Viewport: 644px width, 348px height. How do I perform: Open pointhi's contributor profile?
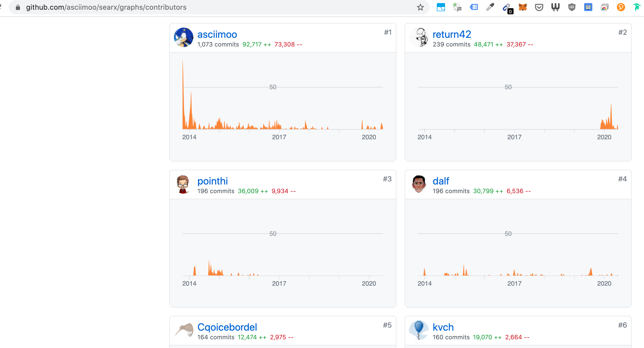tap(213, 181)
